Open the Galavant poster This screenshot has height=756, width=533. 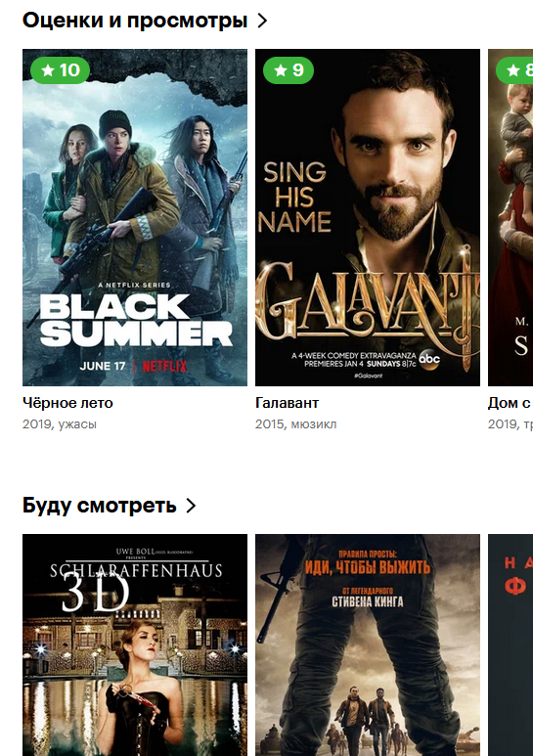(x=368, y=217)
